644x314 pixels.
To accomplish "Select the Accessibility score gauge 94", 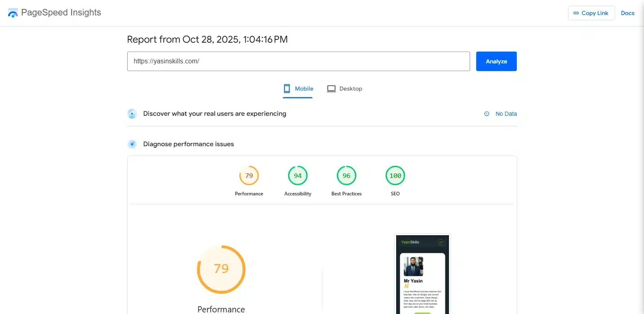I will coord(298,176).
